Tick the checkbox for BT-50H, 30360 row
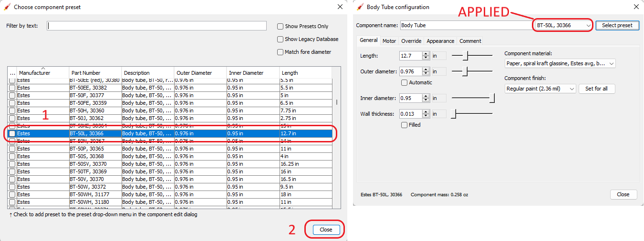644x241 pixels. coord(12,110)
